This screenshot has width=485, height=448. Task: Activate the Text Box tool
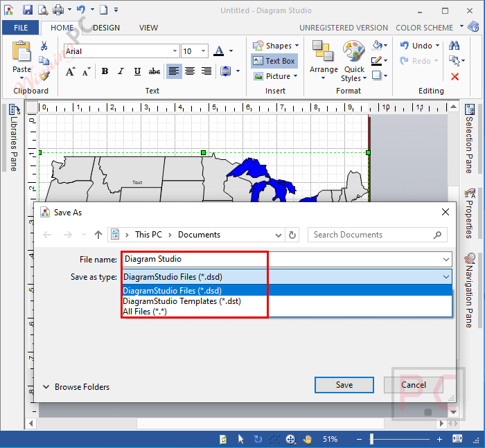(x=274, y=61)
